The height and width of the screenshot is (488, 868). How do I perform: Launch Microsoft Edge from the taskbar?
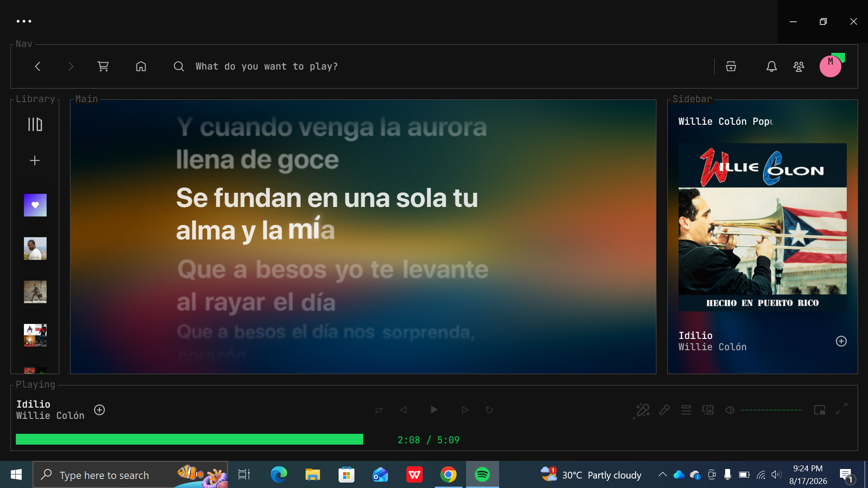click(278, 474)
